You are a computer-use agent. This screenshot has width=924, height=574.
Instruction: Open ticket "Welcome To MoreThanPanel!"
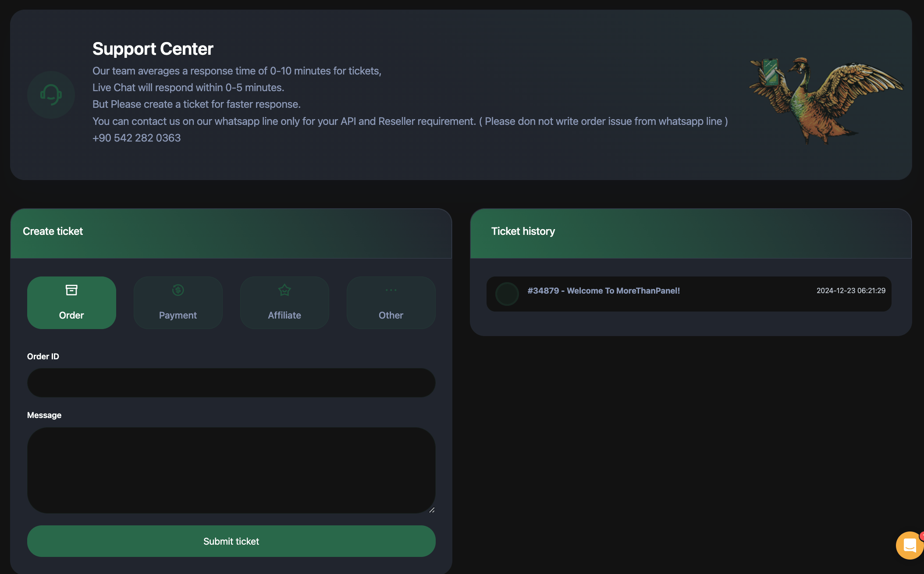[604, 291]
